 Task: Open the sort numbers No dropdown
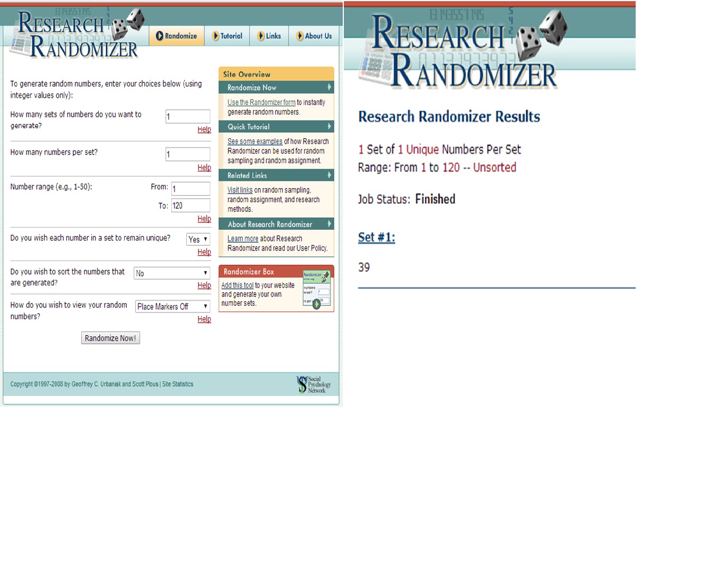(x=172, y=273)
